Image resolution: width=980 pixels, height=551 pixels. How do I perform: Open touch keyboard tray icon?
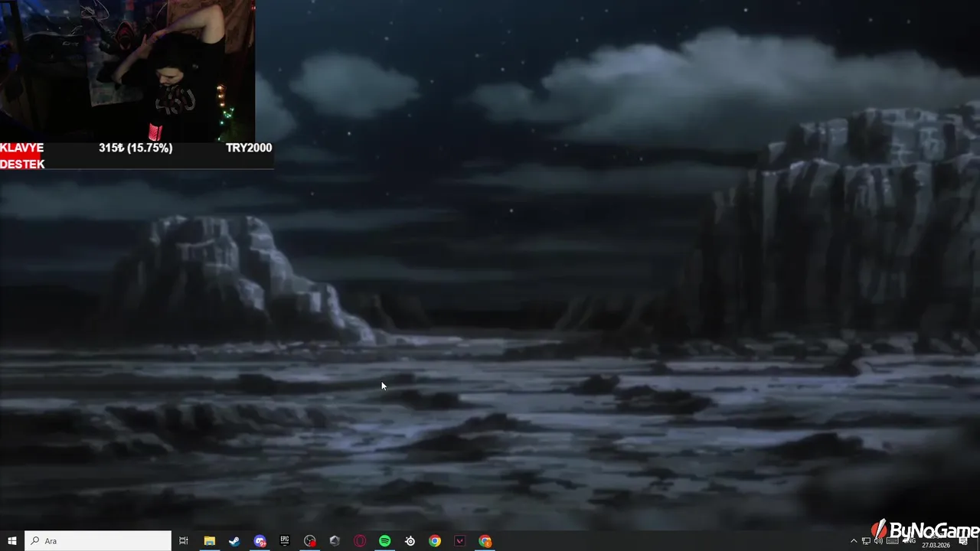pos(892,541)
